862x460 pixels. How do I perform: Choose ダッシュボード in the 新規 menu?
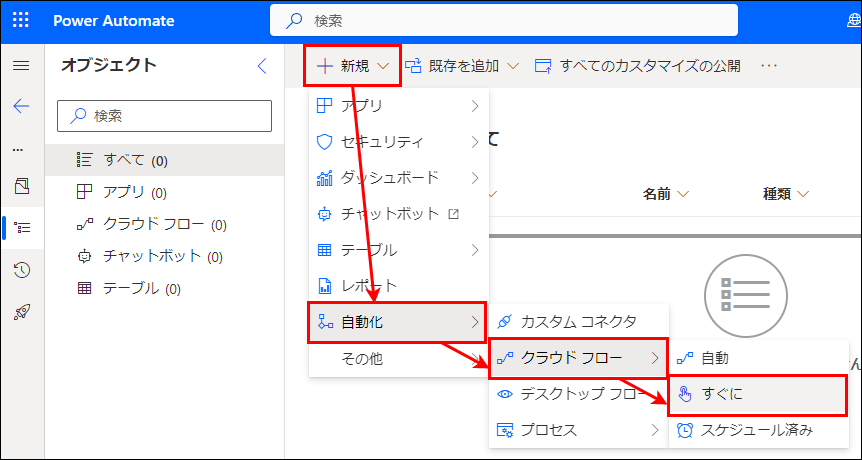click(x=399, y=178)
